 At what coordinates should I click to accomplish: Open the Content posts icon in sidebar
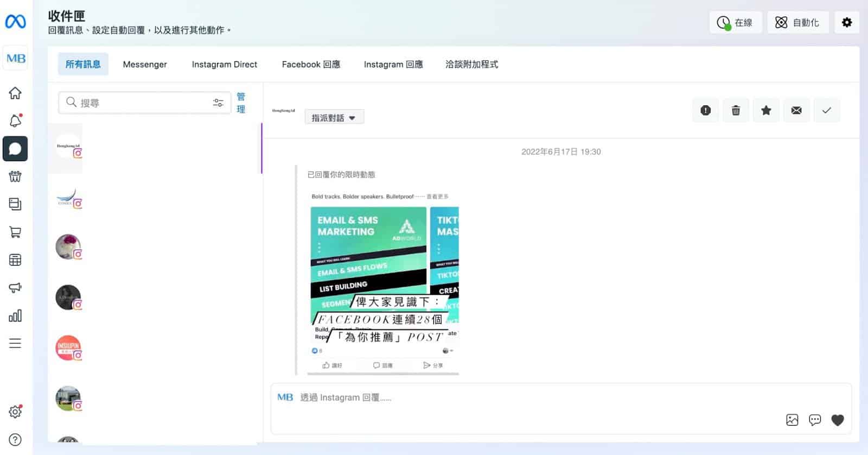coord(15,204)
